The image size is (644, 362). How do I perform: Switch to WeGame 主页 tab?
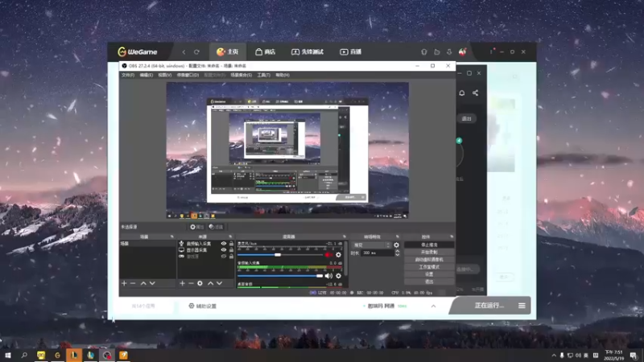(x=228, y=51)
